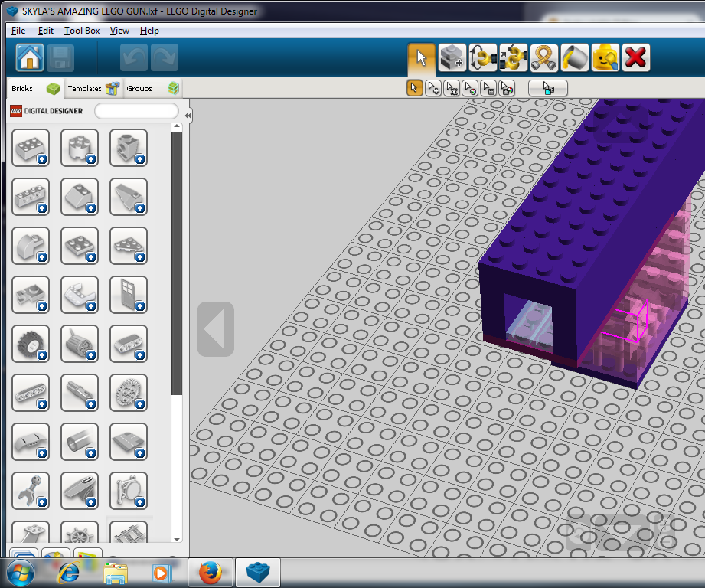Open the doors and windows category
705x588 pixels.
129,295
